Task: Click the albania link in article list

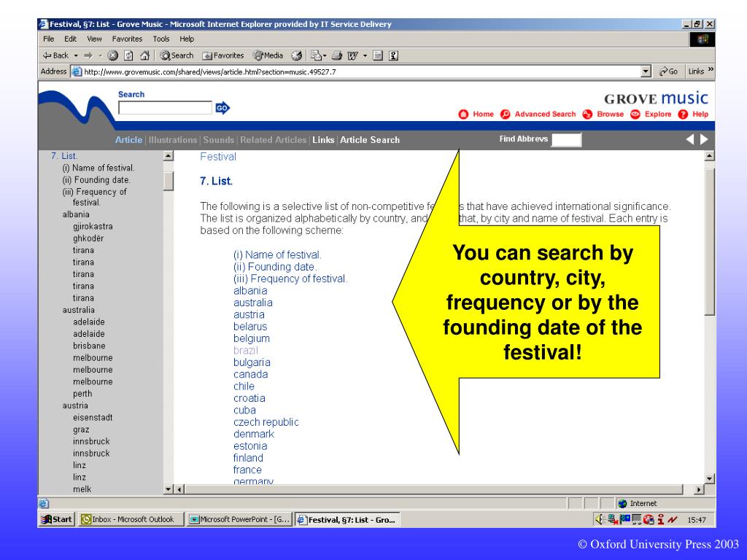Action: pos(250,290)
